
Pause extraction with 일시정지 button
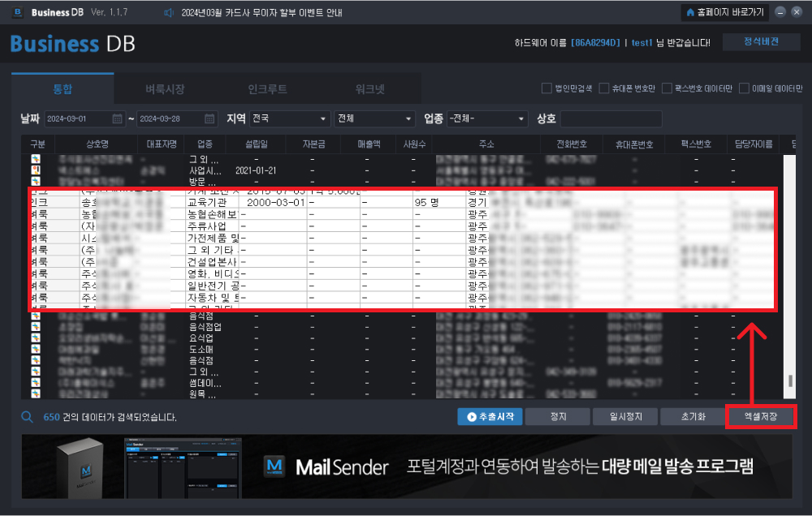tap(625, 417)
